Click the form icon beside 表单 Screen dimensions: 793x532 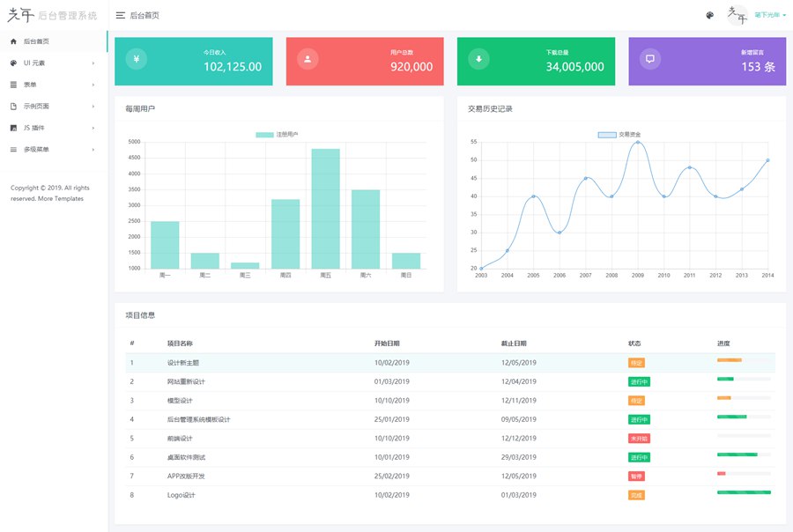tap(13, 85)
